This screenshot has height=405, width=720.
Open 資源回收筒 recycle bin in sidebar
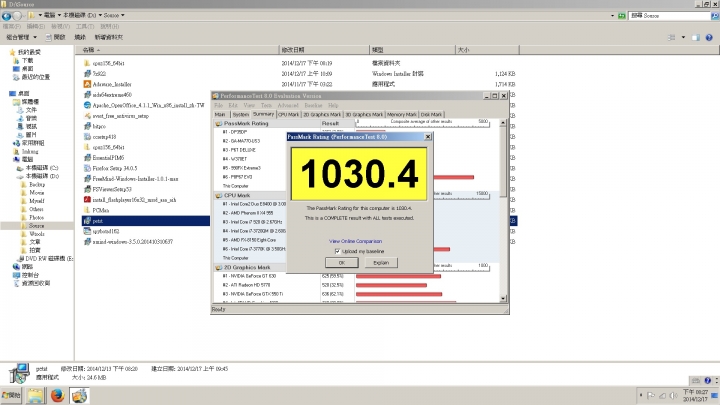(x=16, y=283)
